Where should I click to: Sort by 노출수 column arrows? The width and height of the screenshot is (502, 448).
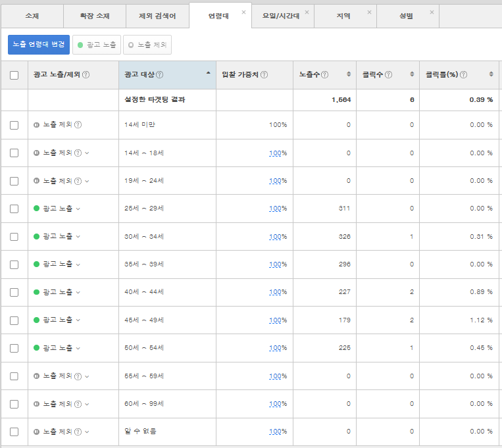[349, 74]
